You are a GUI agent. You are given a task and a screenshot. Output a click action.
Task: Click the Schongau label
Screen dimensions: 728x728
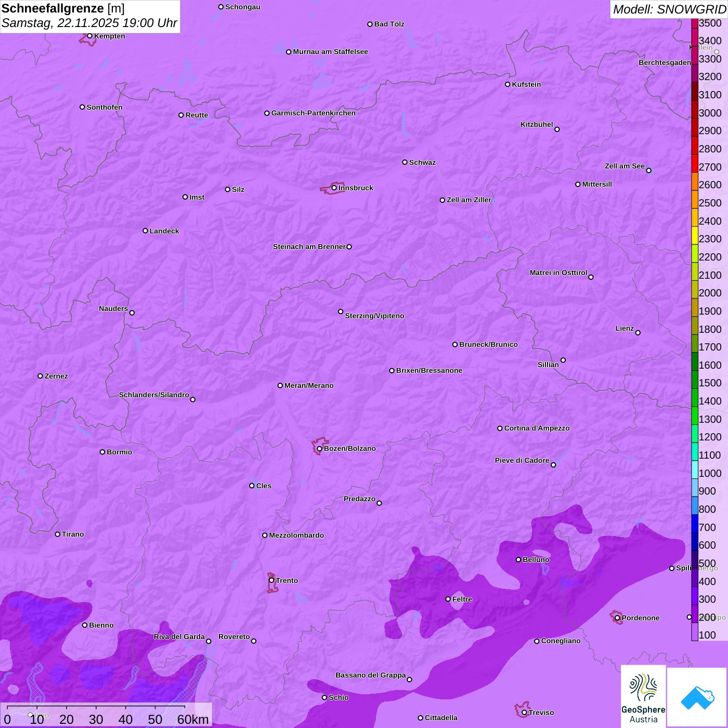coord(243,7)
